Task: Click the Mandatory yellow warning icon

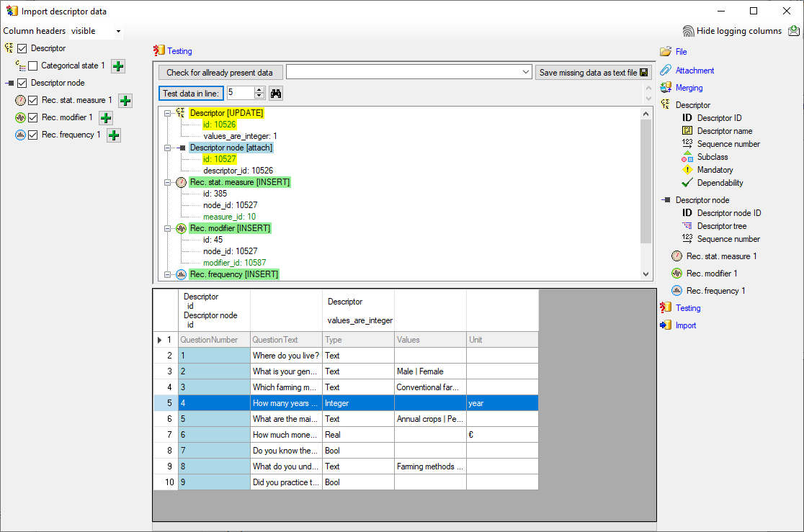Action: click(687, 170)
